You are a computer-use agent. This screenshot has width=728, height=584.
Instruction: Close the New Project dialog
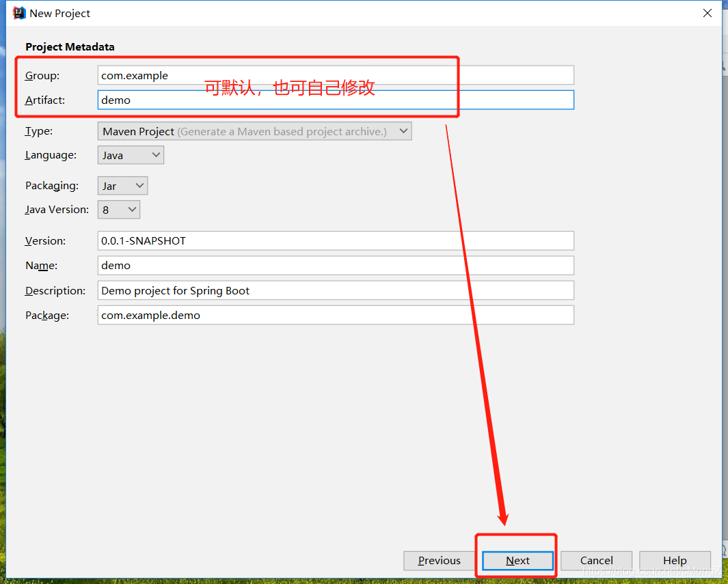click(707, 13)
